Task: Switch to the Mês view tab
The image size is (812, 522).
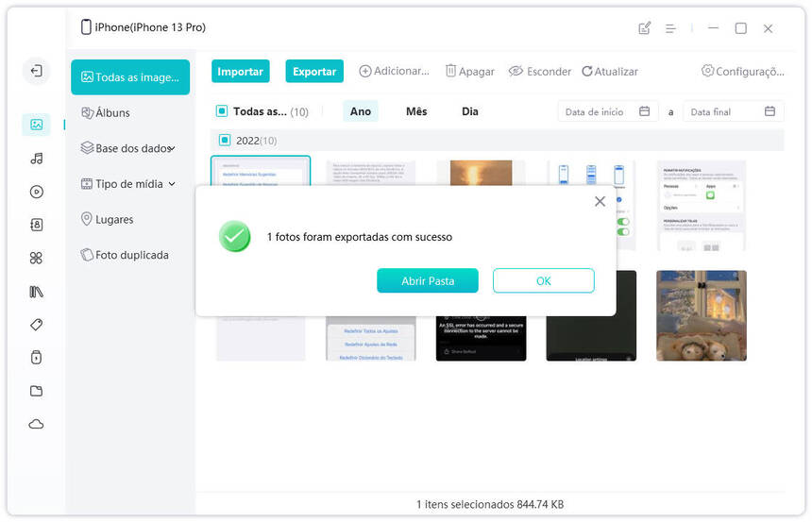Action: [x=416, y=111]
